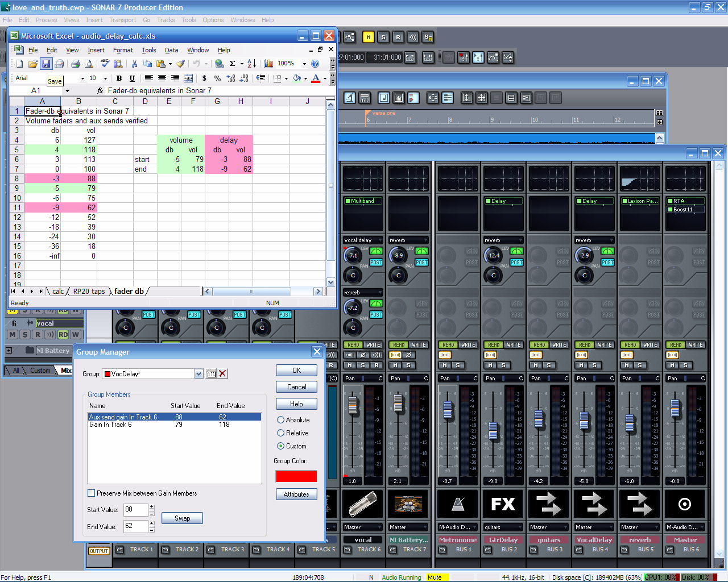Open SONAR Transport menu
Viewport: 728px width, 582px height.
tap(123, 20)
